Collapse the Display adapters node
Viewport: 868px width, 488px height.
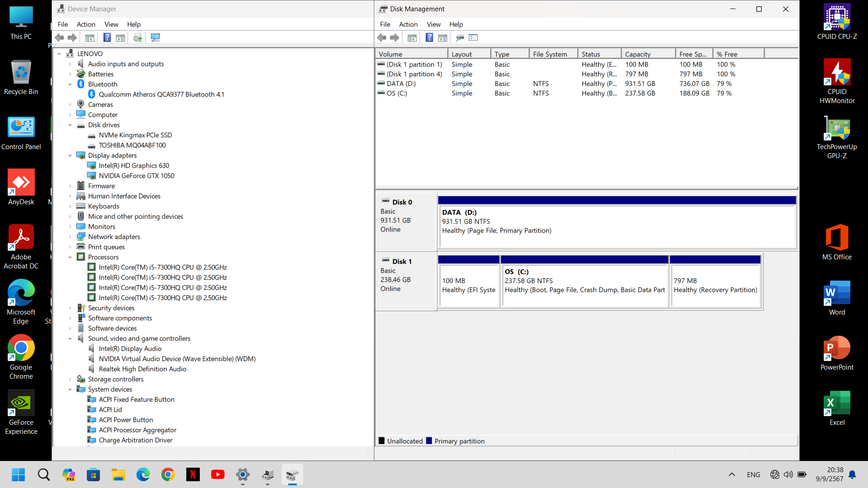(70, 155)
